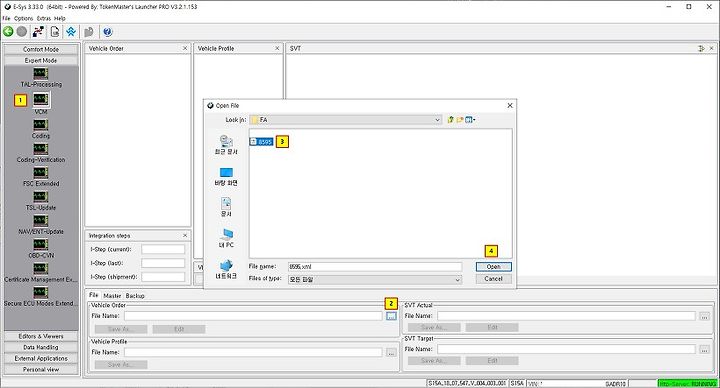This screenshot has width=720, height=388.
Task: Open the NAV/ENT-Update module
Action: click(41, 225)
